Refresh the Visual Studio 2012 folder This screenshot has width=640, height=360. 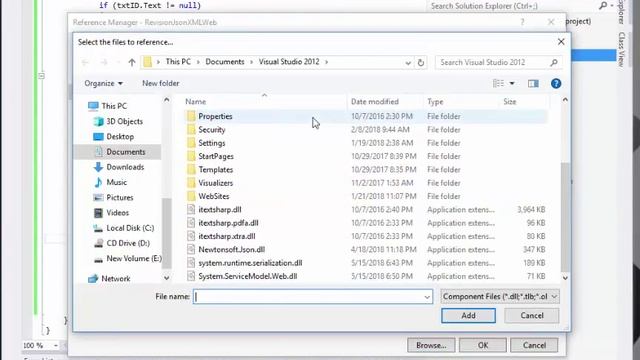[x=421, y=62]
